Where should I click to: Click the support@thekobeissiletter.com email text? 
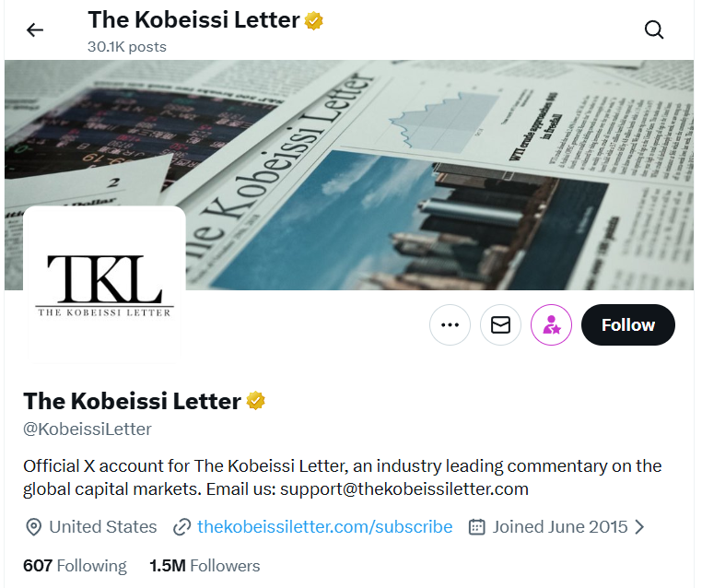404,489
